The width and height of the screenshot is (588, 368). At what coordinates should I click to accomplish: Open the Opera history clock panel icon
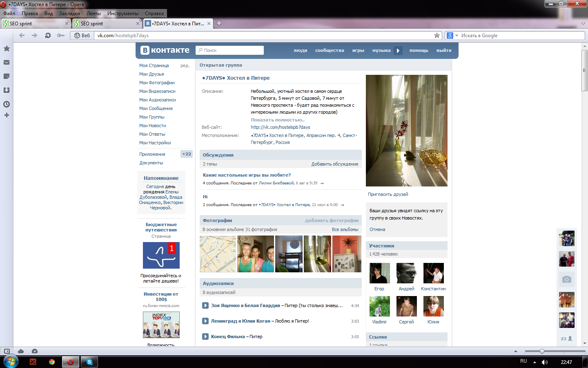[7, 104]
